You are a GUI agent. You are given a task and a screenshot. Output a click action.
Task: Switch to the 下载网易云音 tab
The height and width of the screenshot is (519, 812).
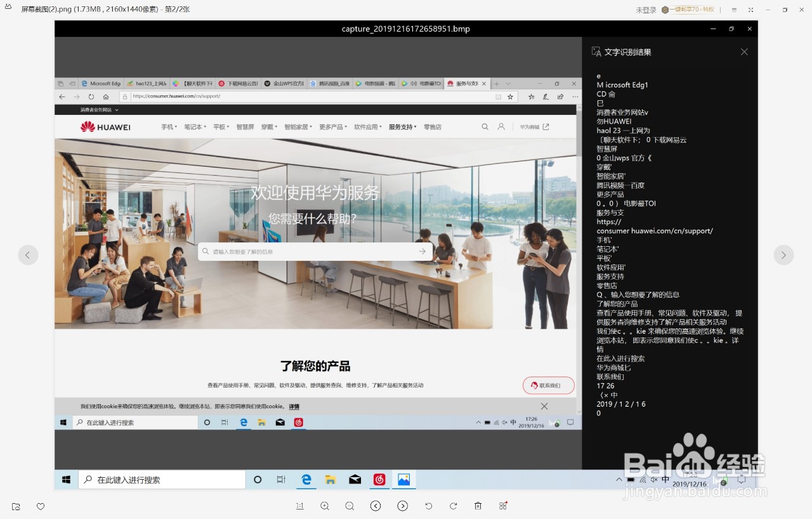237,83
